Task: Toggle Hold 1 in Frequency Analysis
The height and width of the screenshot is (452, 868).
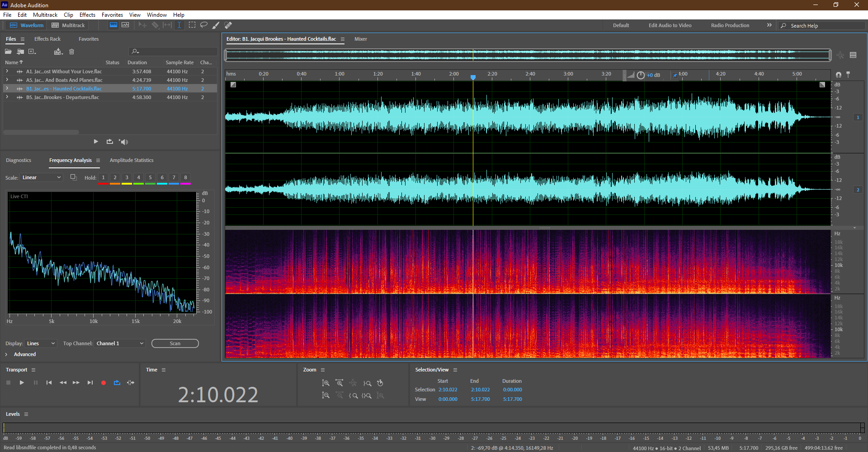Action: coord(103,178)
